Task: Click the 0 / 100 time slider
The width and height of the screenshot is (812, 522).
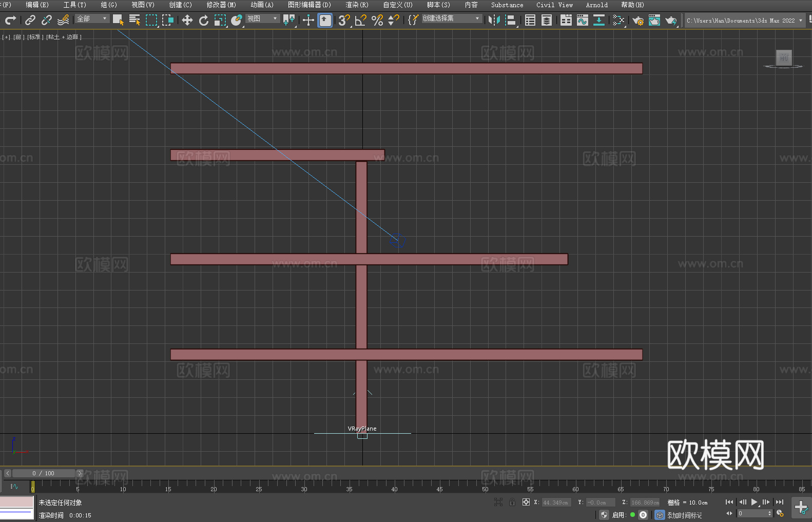Action: [x=44, y=473]
